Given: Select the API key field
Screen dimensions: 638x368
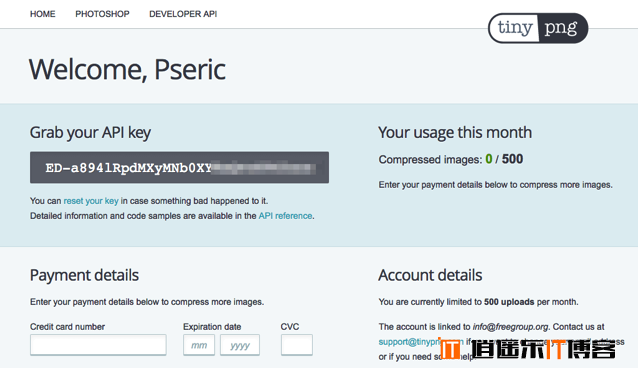Looking at the screenshot, I should tap(179, 167).
